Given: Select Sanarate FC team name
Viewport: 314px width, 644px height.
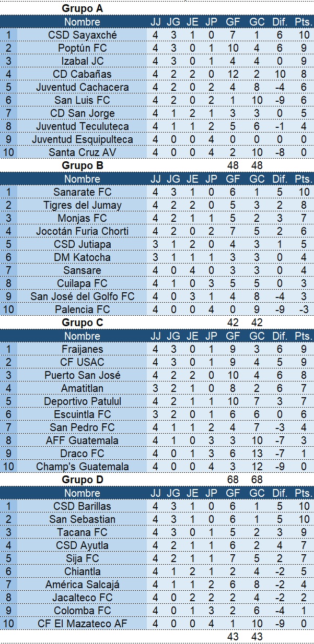Looking at the screenshot, I should 83,192.
